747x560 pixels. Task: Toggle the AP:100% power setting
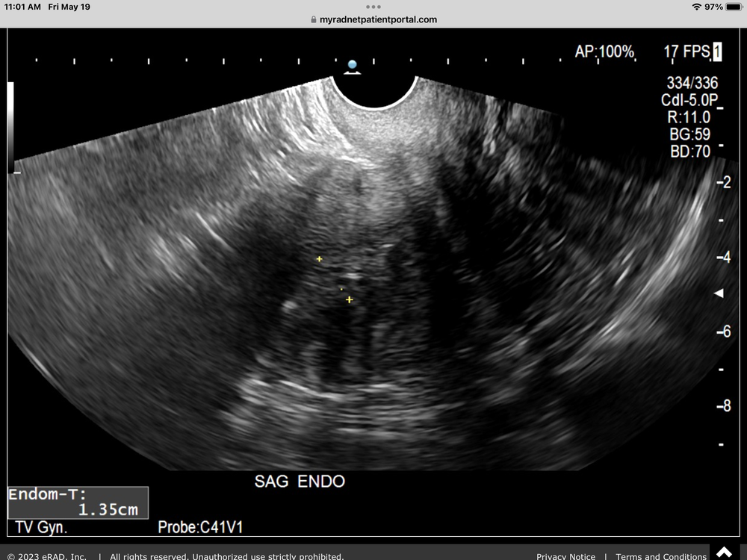click(605, 49)
